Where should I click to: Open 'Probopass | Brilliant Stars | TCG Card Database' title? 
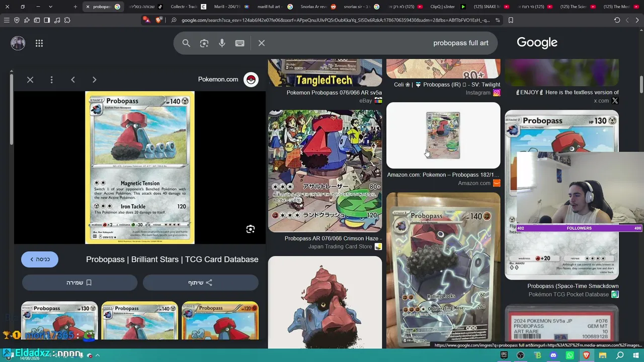coord(172,259)
